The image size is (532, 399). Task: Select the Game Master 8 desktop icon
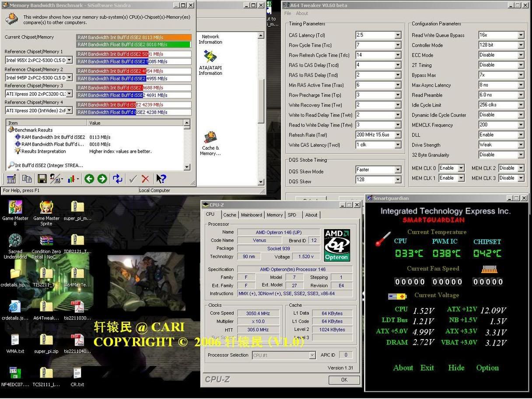pos(15,213)
